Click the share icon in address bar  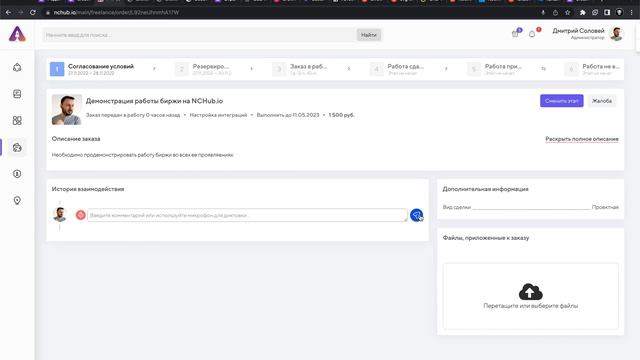pos(555,13)
